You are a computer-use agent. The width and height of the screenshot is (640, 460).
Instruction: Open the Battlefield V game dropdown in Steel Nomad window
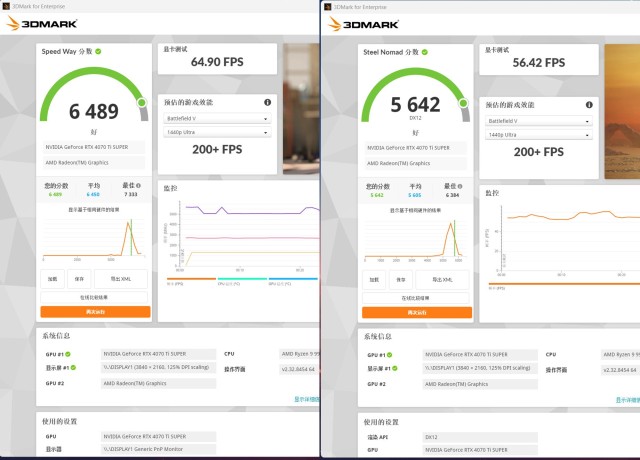point(539,120)
